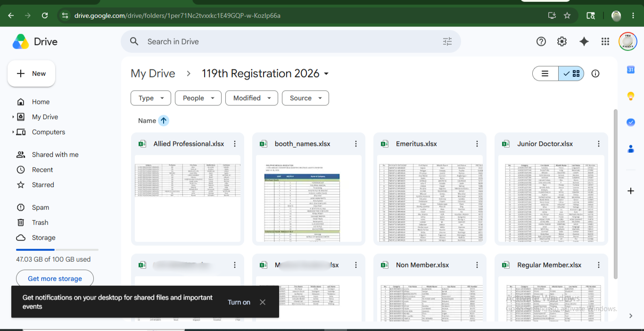Open Google Keep lightbulb side panel
Viewport: 644px width, 331px height.
tap(631, 96)
